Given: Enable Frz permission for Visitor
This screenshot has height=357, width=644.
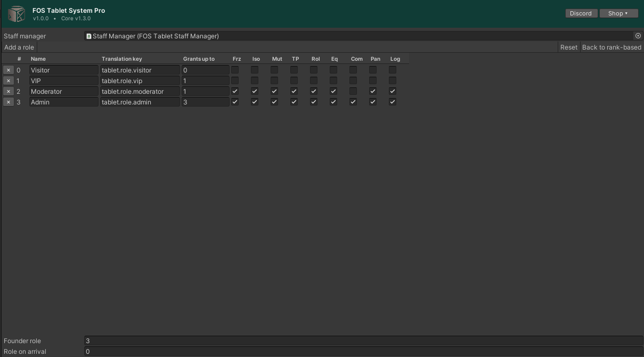Looking at the screenshot, I should (235, 70).
